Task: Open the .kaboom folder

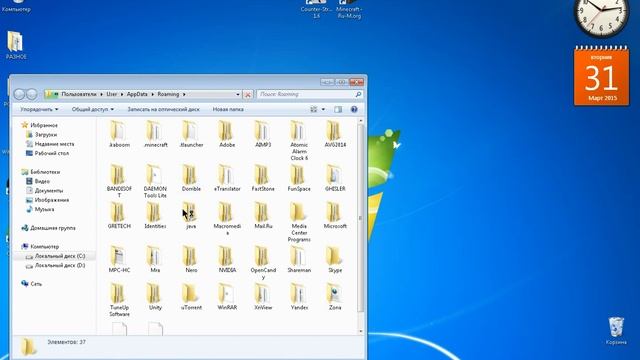Action: point(119,134)
